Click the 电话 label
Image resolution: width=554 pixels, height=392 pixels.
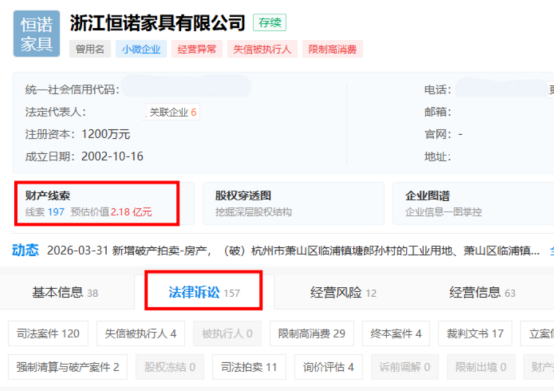coord(437,90)
